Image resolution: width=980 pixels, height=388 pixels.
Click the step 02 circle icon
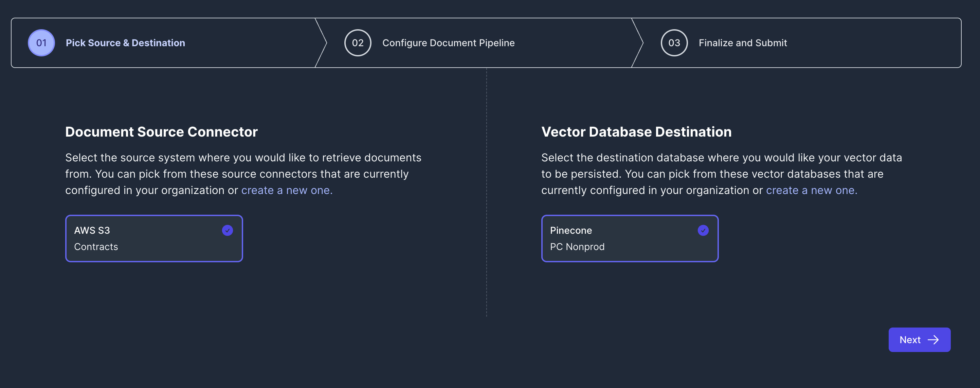tap(357, 43)
